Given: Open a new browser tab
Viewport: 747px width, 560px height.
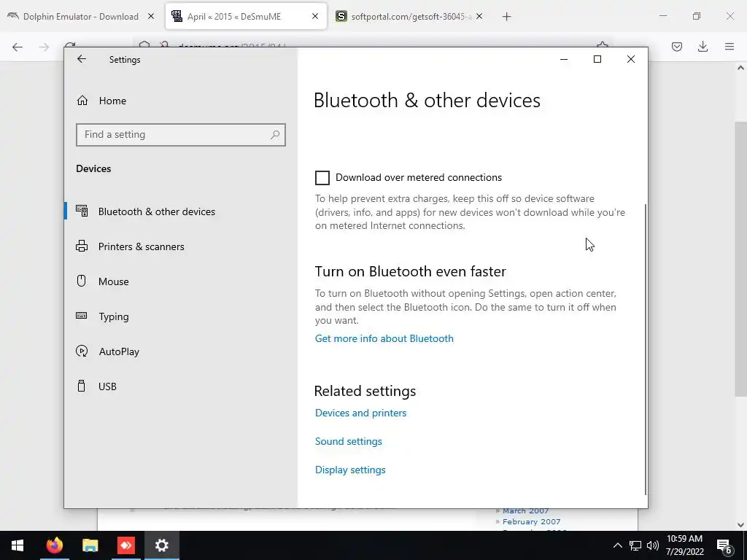Looking at the screenshot, I should pyautogui.click(x=506, y=17).
